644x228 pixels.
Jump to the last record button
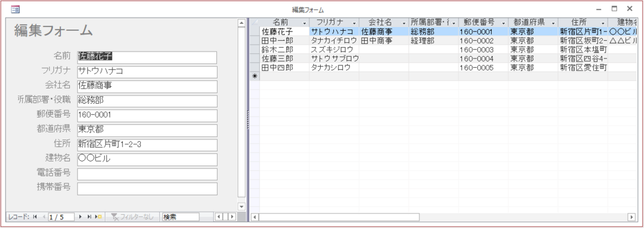tap(89, 217)
